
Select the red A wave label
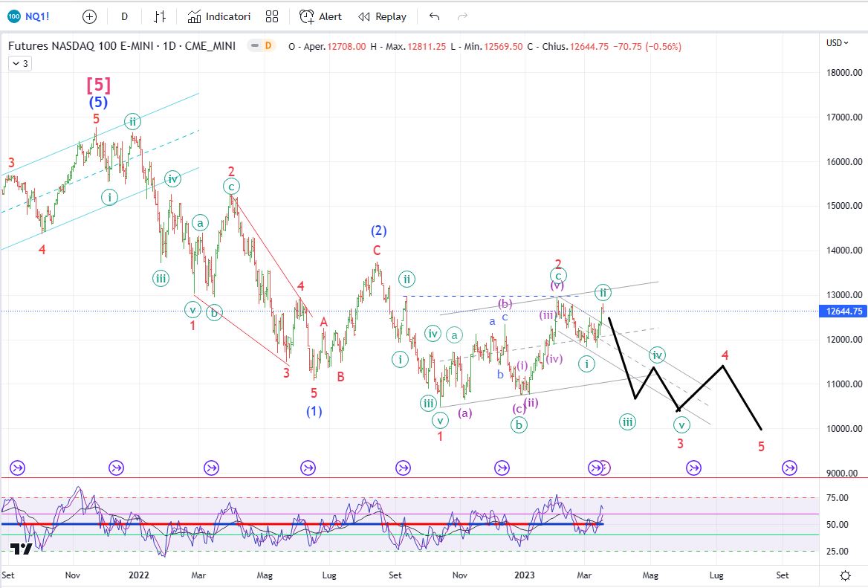pos(324,322)
